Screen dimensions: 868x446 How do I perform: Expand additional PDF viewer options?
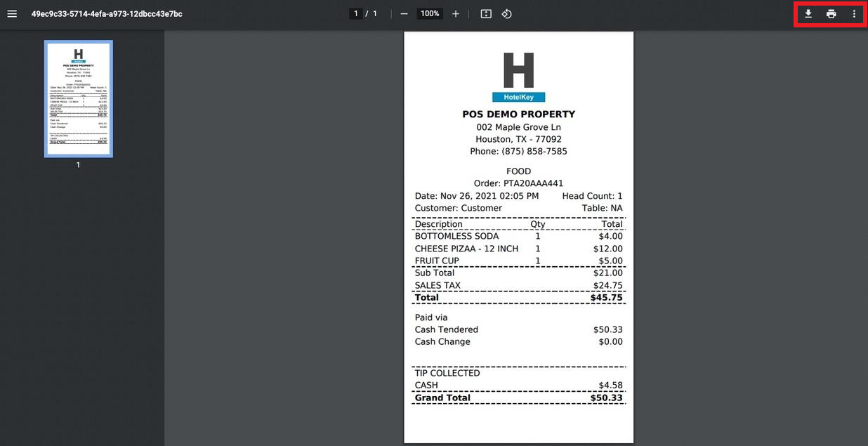pyautogui.click(x=855, y=13)
